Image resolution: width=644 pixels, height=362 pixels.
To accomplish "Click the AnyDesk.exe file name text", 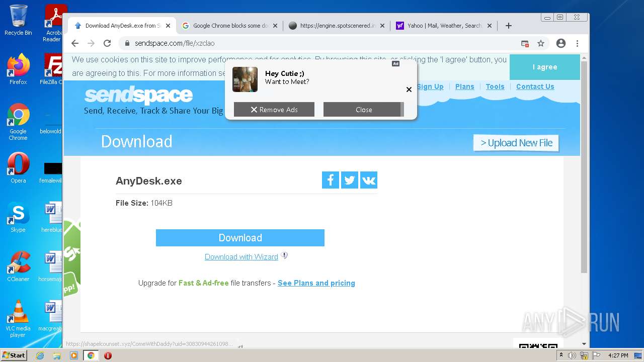I will pos(149,181).
